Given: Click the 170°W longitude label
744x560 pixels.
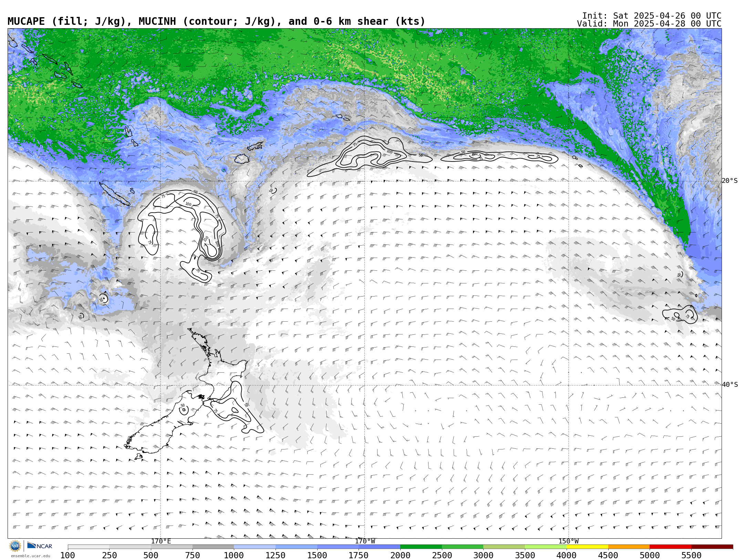Looking at the screenshot, I should pyautogui.click(x=365, y=541).
